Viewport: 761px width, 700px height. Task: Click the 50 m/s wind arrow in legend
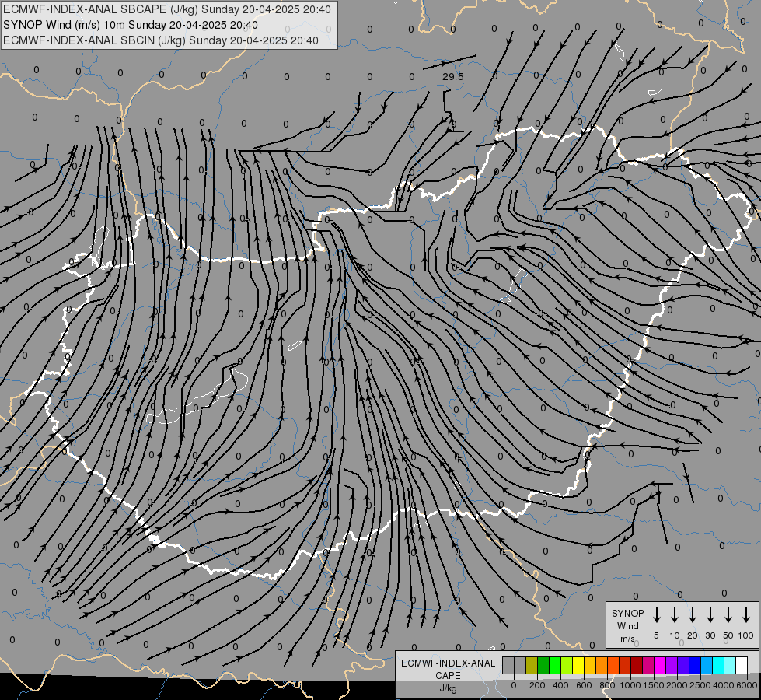[x=728, y=615]
